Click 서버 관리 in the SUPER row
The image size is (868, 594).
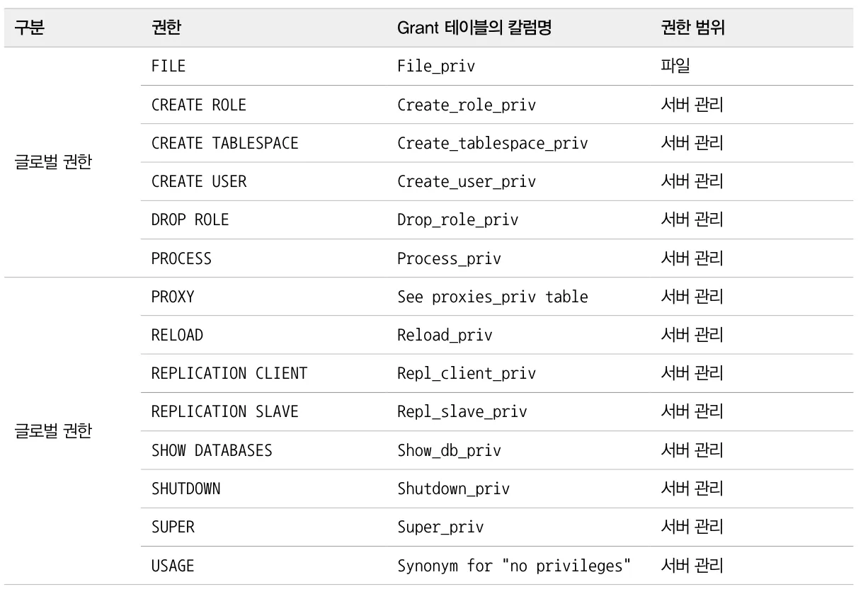tap(692, 527)
